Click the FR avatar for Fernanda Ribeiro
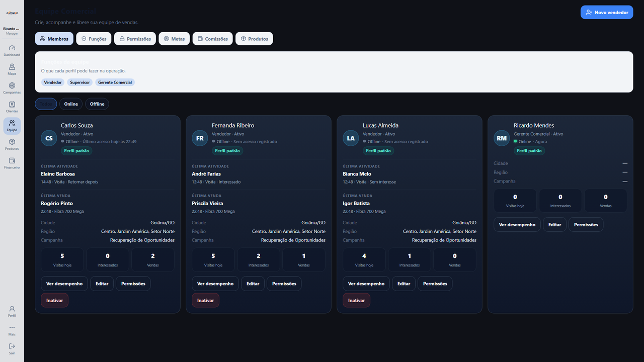Viewport: 644px width, 362px height. (x=200, y=138)
